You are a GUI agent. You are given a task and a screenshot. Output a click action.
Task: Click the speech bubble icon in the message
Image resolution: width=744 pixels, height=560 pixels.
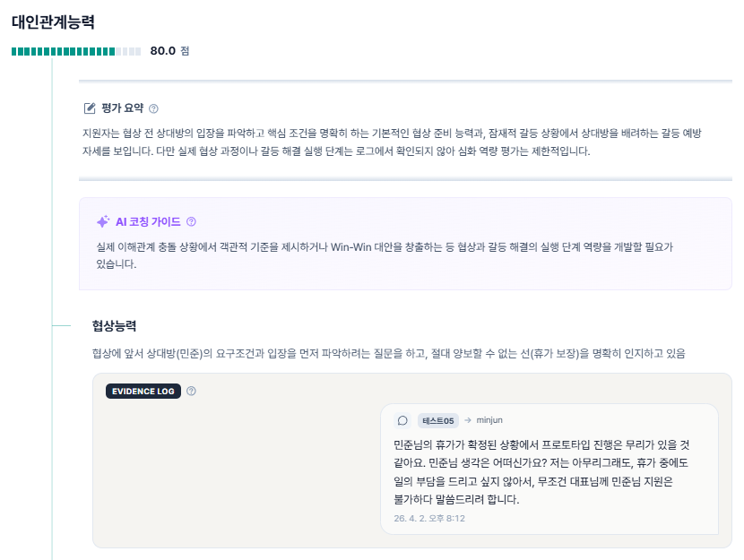click(x=402, y=420)
